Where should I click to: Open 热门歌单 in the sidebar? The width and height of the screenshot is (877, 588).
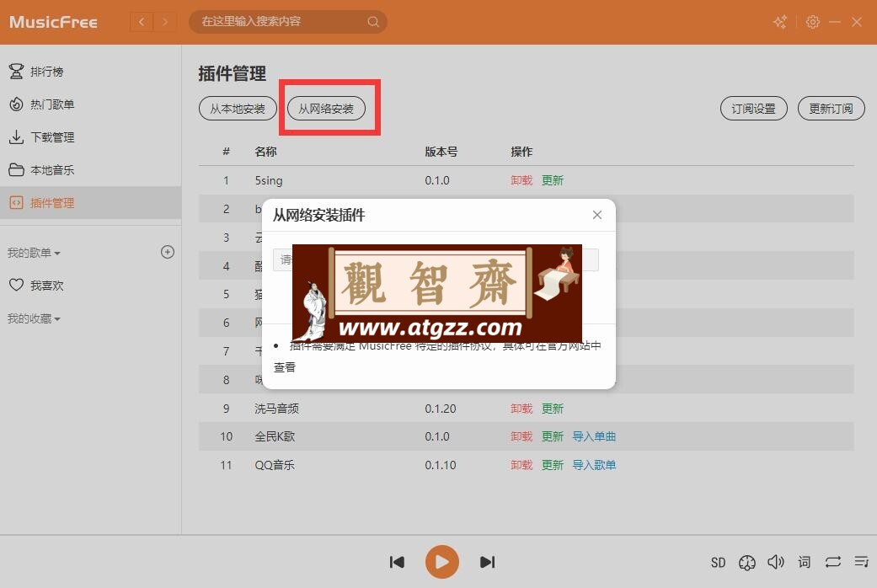tap(91, 104)
